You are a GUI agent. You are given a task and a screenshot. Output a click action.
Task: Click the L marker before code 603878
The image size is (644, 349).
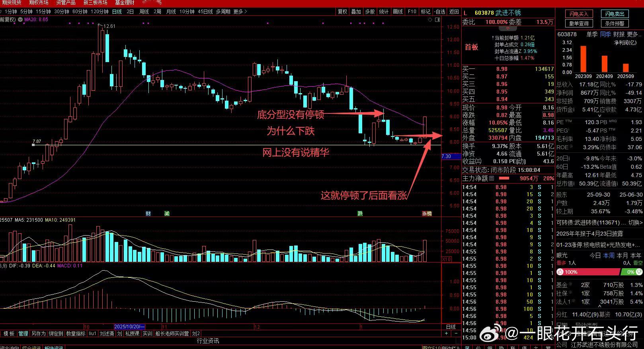[x=465, y=13]
